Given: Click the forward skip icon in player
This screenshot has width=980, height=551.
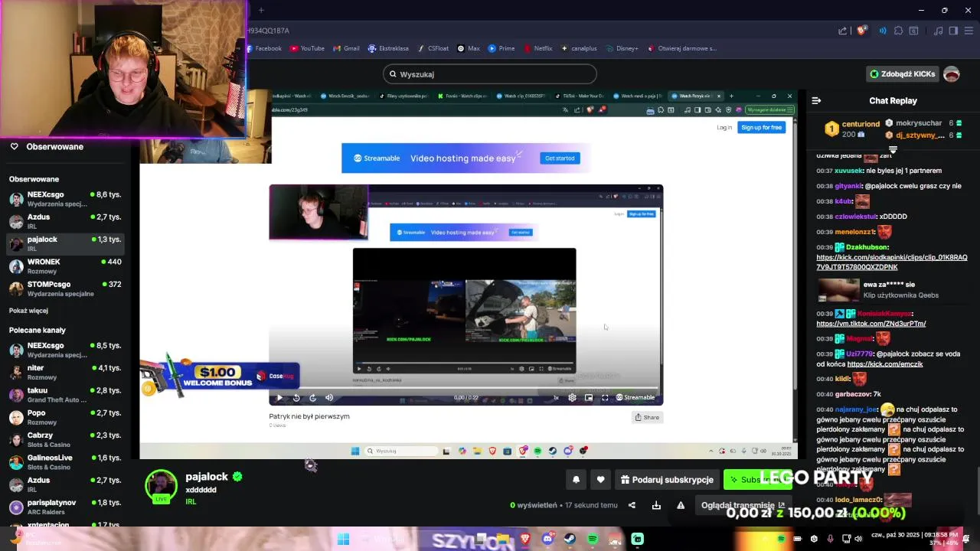Looking at the screenshot, I should click(312, 397).
